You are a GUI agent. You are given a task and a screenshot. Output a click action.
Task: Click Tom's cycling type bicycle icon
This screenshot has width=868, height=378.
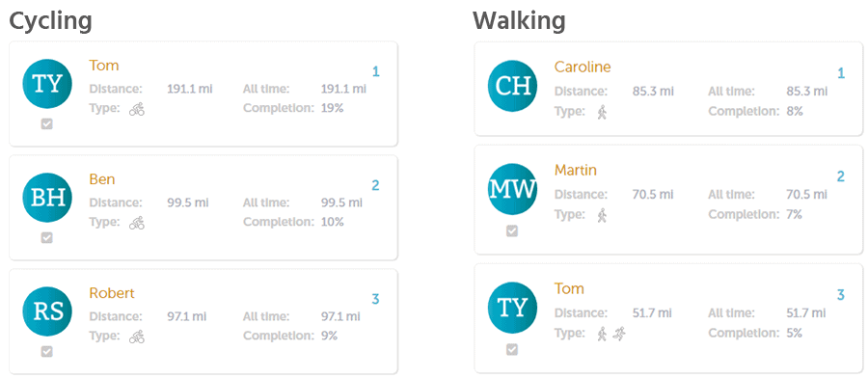click(137, 109)
